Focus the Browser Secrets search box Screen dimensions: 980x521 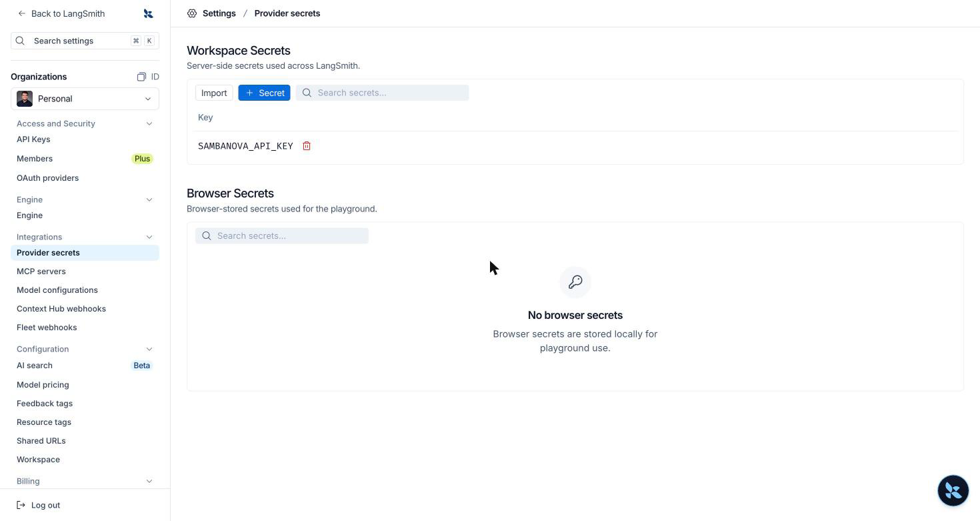282,235
